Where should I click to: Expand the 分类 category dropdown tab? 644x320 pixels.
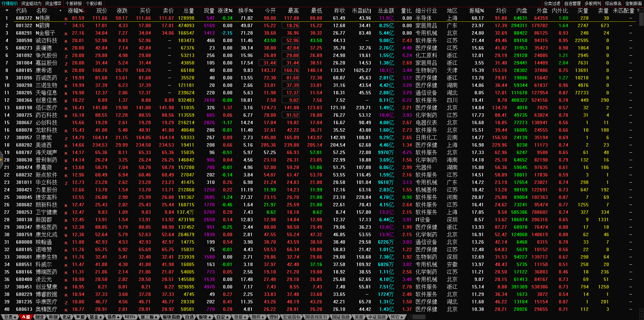click(10, 317)
